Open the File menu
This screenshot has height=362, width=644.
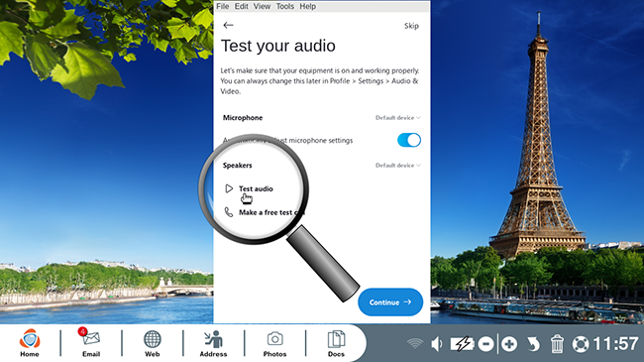tap(223, 6)
